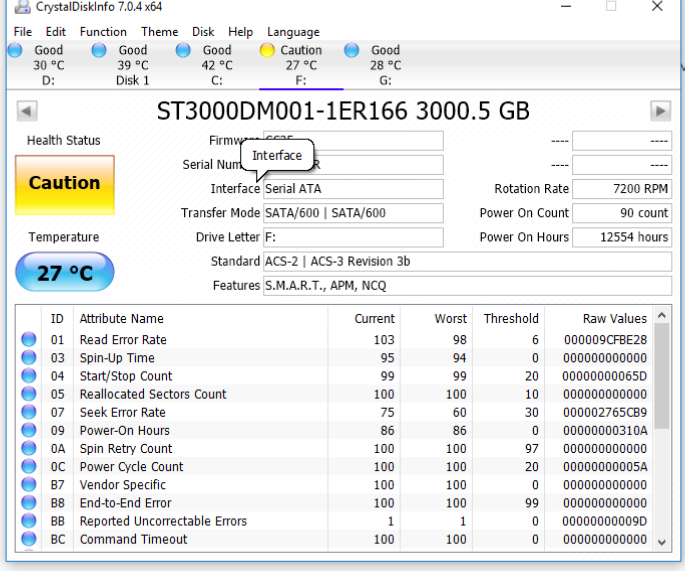
Task: Click the Command Timeout attribute name
Action: pyautogui.click(x=133, y=539)
